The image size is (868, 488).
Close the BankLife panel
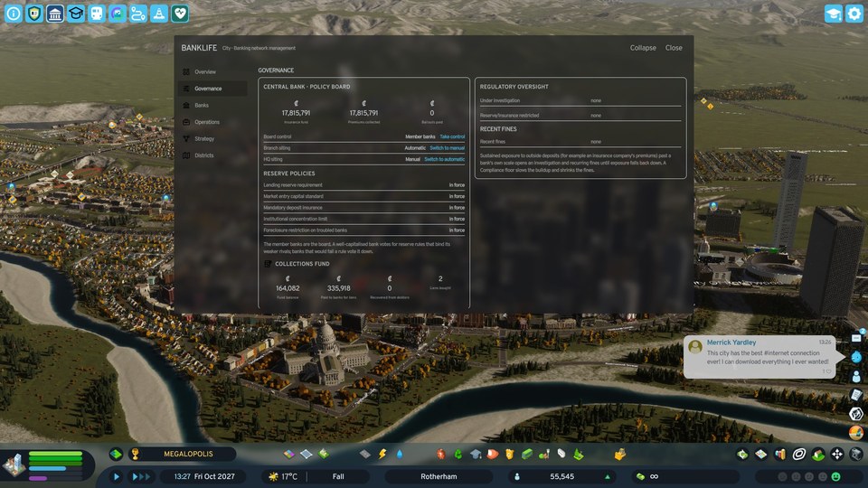click(674, 48)
